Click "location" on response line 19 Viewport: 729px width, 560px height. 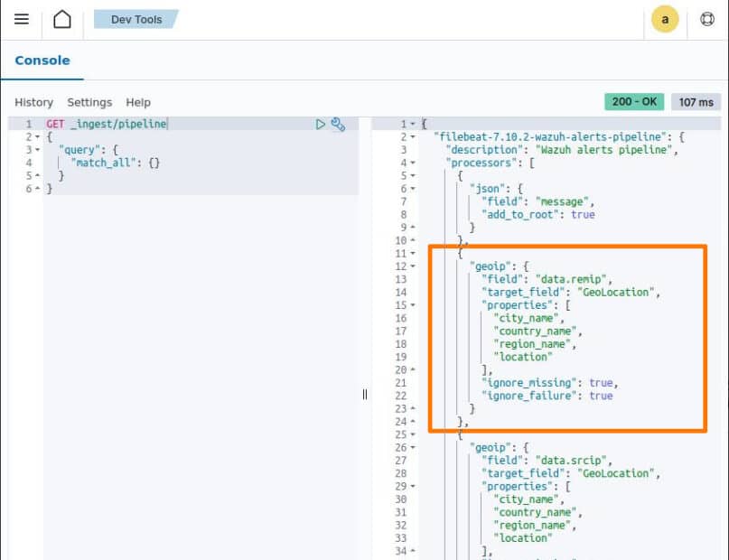(x=523, y=357)
